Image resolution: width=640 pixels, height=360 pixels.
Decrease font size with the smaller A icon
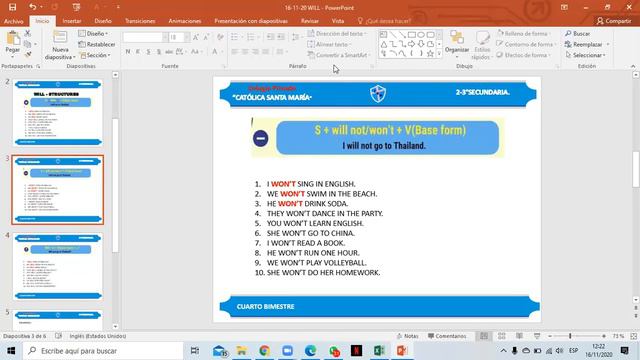pos(206,37)
